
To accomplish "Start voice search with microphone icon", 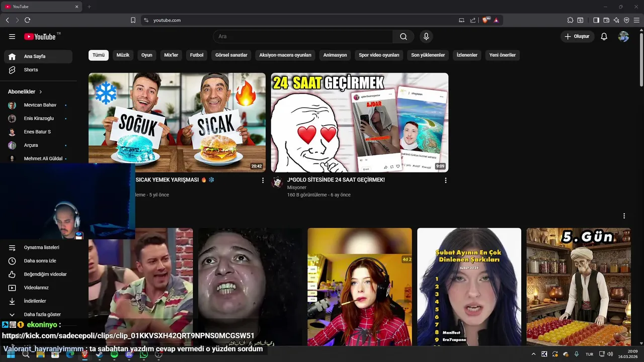I will [426, 37].
